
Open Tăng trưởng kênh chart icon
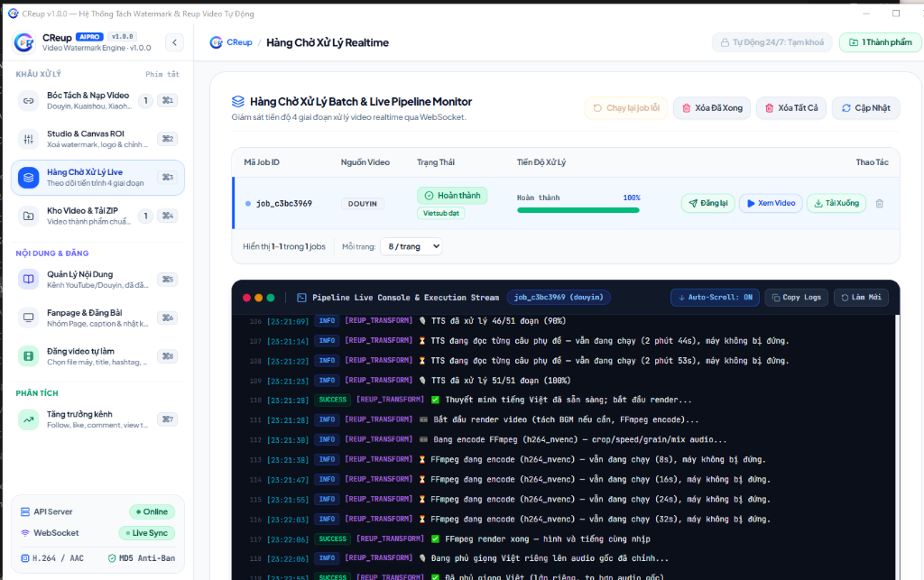pos(28,419)
